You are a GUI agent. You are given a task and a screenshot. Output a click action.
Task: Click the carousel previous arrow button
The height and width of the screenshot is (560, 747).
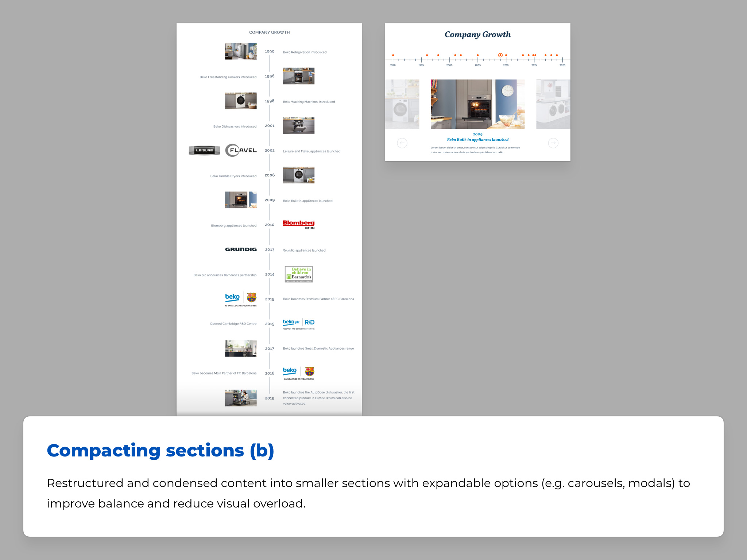pyautogui.click(x=402, y=143)
